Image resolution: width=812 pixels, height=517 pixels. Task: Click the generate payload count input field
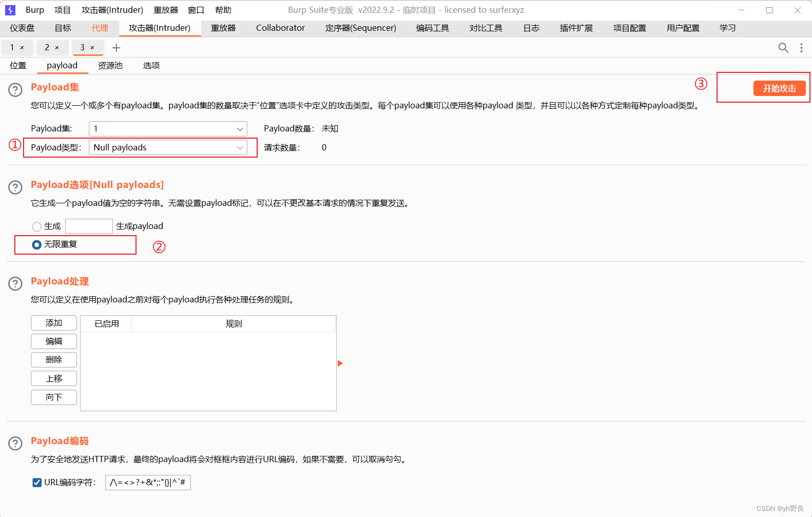[x=89, y=226]
